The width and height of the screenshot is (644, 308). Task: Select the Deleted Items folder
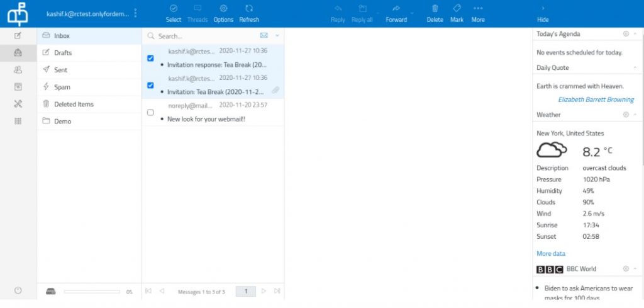click(x=74, y=104)
